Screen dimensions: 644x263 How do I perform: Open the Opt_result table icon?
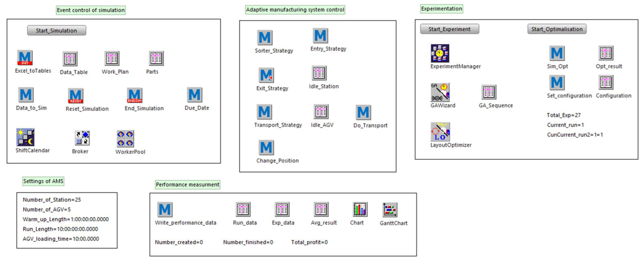coord(606,53)
